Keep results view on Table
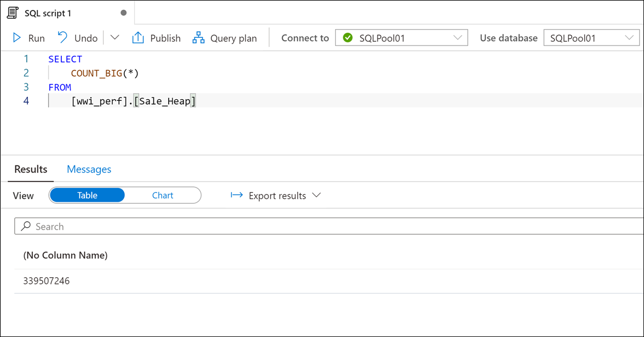The width and height of the screenshot is (644, 337). [87, 195]
